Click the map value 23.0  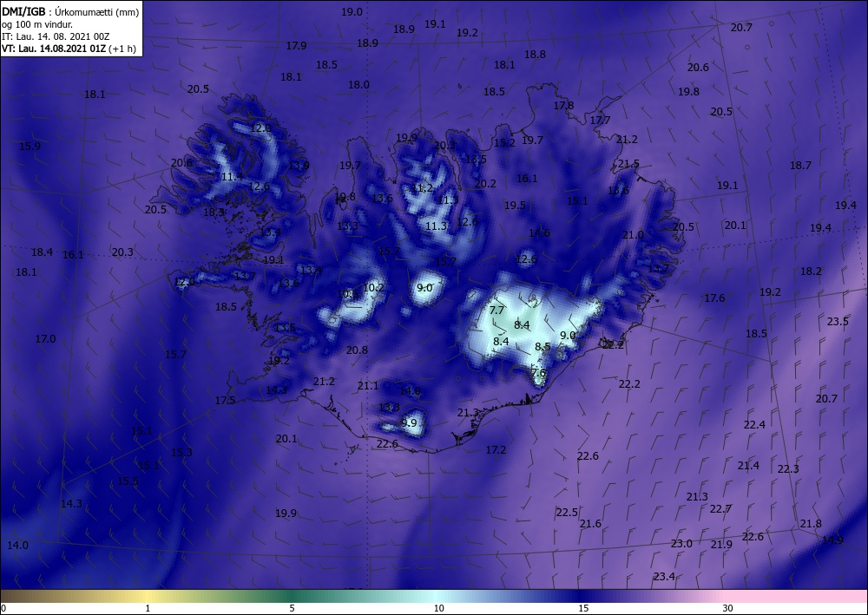[x=681, y=544]
